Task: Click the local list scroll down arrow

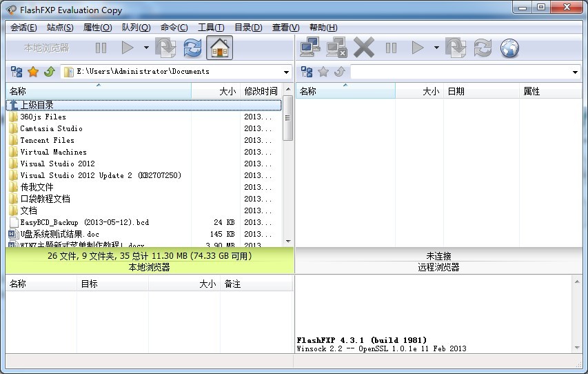Action: click(288, 241)
